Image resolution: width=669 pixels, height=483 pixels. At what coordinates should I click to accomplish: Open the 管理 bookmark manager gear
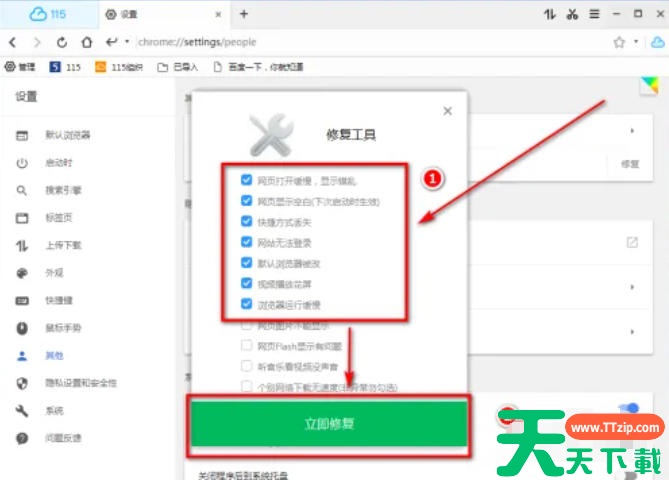(x=20, y=67)
